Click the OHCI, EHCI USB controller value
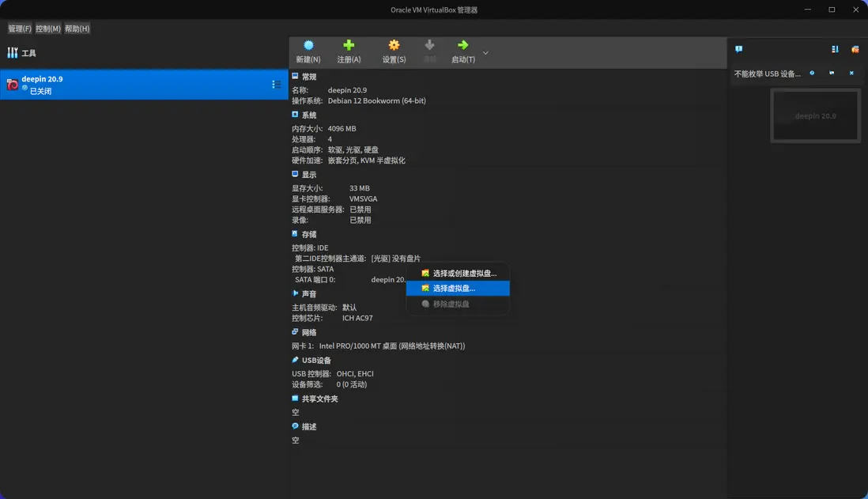The image size is (868, 499). tap(355, 374)
